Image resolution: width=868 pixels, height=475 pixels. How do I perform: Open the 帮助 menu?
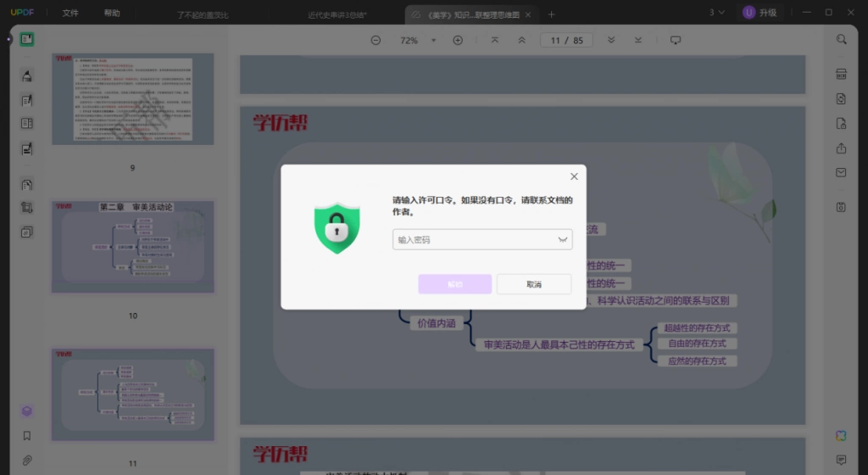(x=112, y=13)
